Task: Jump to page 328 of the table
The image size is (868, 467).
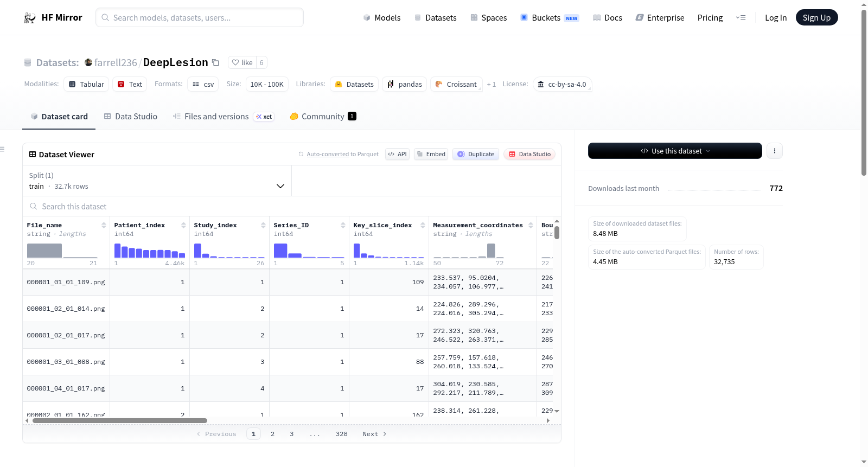Action: [x=342, y=434]
